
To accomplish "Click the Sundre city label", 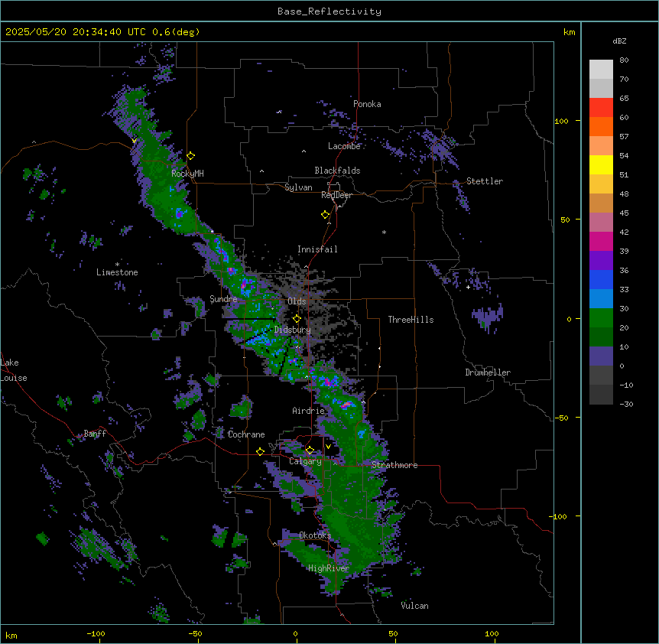I will click(x=223, y=299).
